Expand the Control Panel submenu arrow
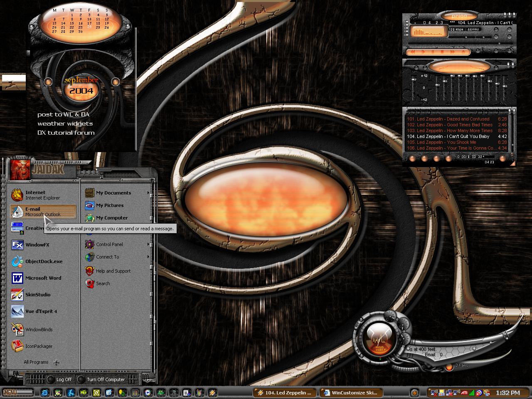Image resolution: width=532 pixels, height=399 pixels. [x=148, y=244]
